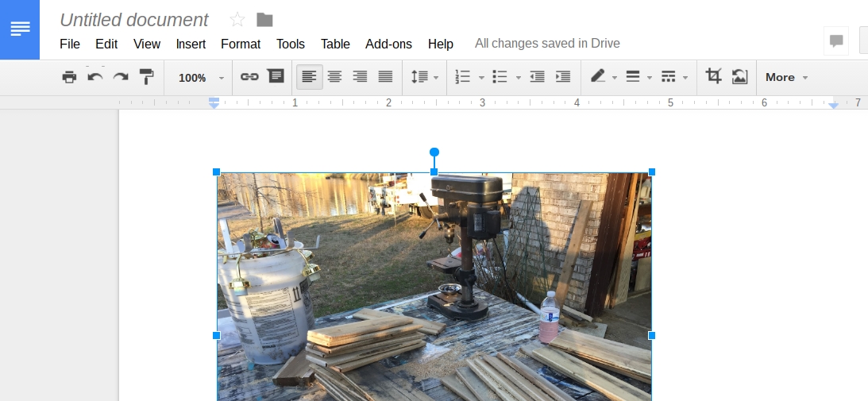Open the More toolbar dropdown
Image resolution: width=868 pixels, height=401 pixels.
(786, 78)
